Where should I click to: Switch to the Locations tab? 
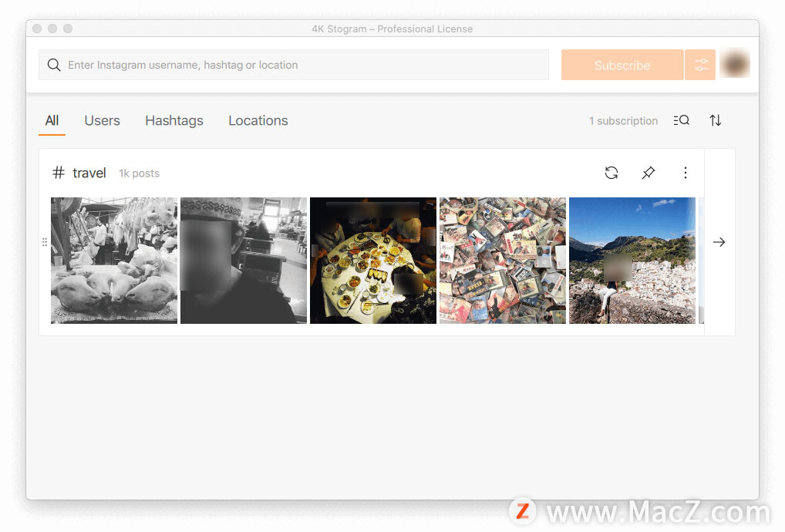(x=258, y=120)
